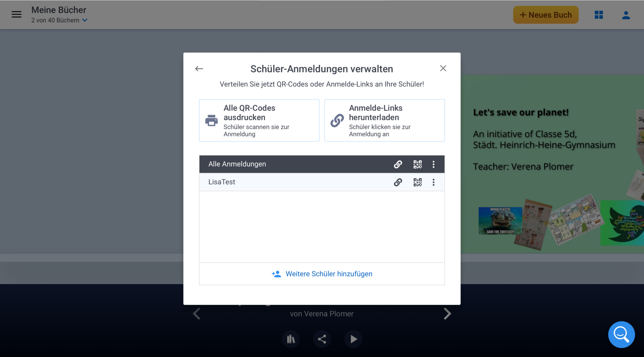Go to next book with right chevron
The image size is (644, 357).
447,314
